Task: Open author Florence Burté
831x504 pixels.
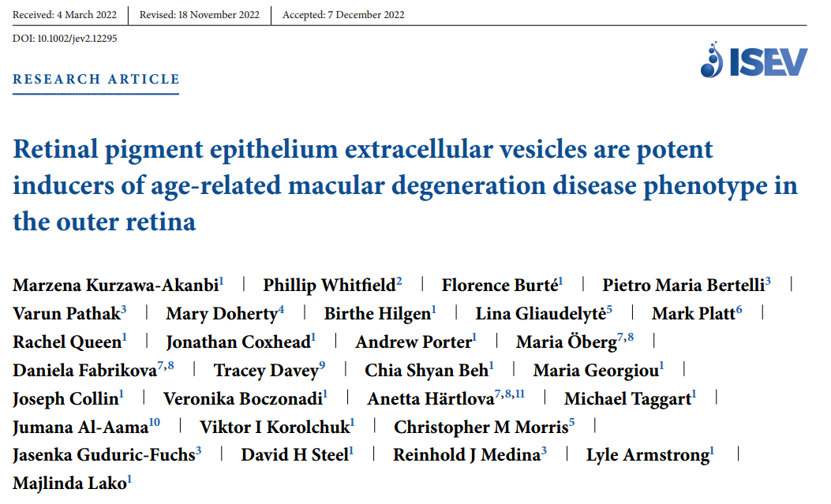Action: [x=500, y=286]
